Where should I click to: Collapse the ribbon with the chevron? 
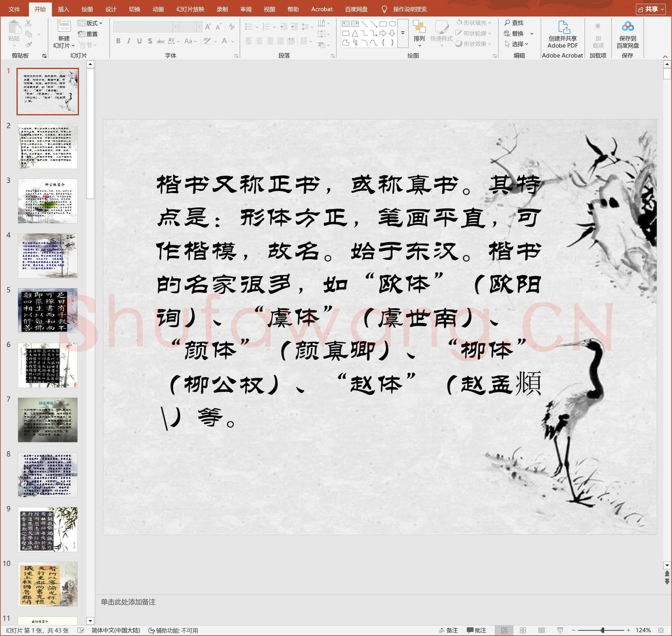(x=665, y=56)
